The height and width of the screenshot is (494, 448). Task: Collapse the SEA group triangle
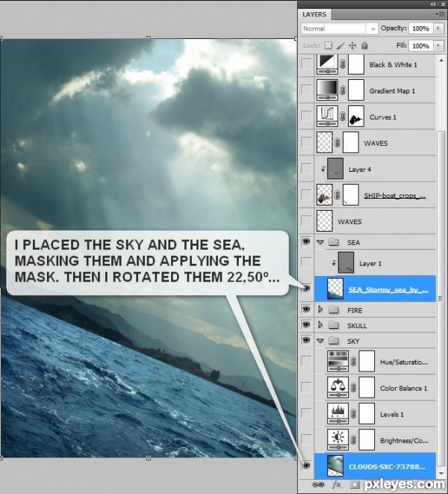tap(320, 242)
